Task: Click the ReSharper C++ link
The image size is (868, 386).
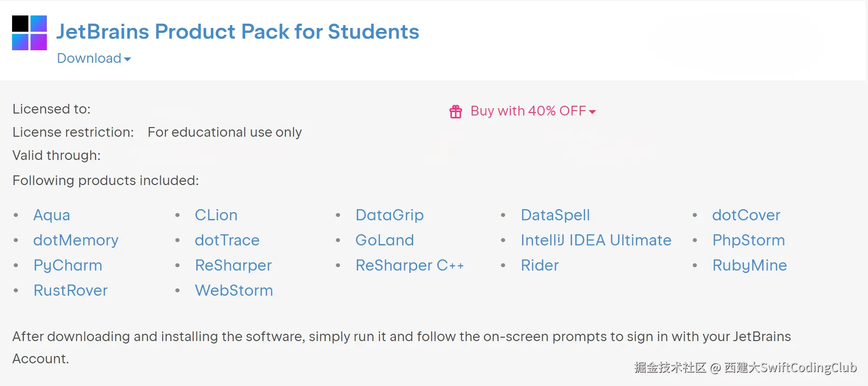Action: point(409,265)
